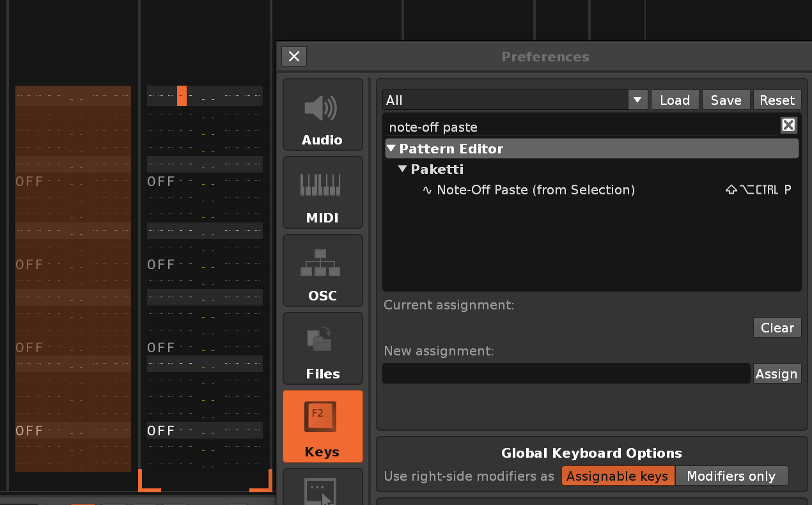This screenshot has width=812, height=505.
Task: Clear the note-off paste search text
Action: click(788, 125)
